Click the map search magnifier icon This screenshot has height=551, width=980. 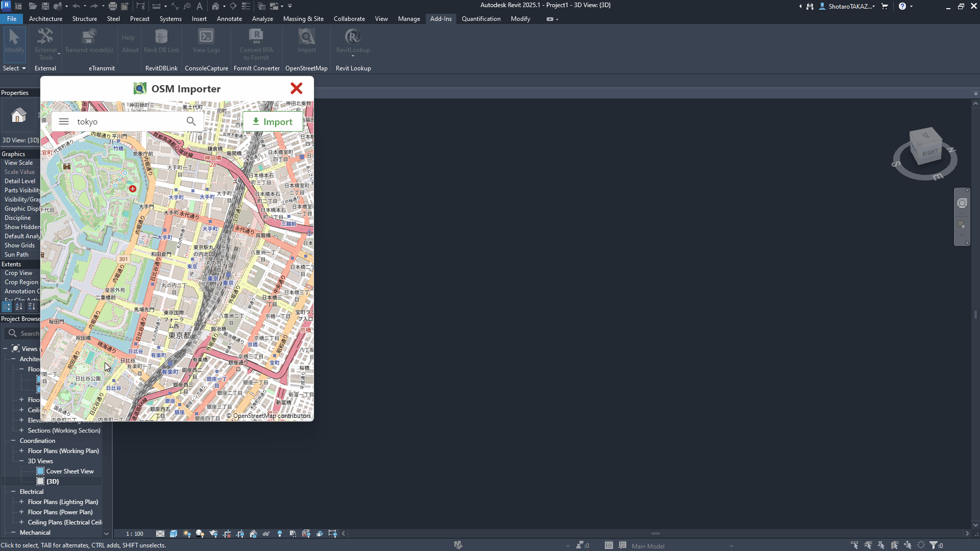pyautogui.click(x=191, y=121)
